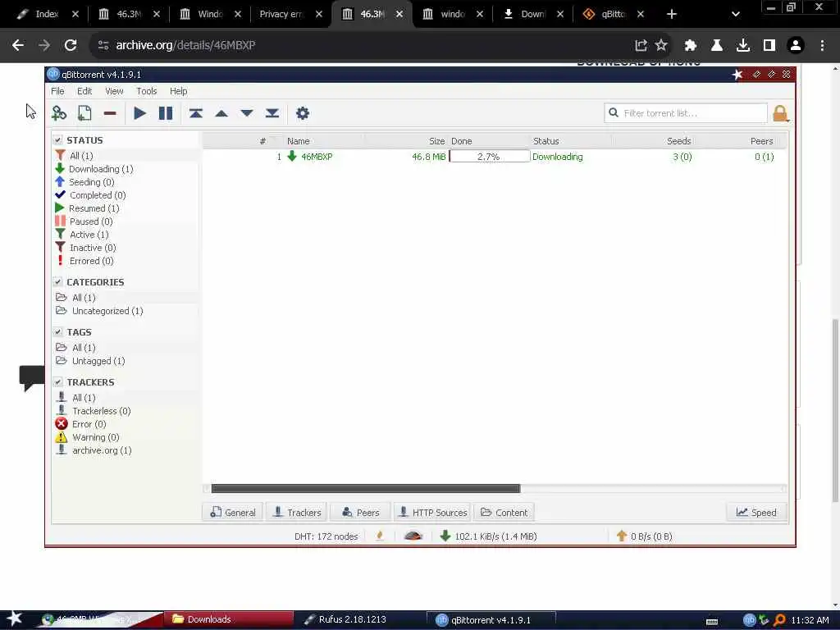Click the search magnifier in filter box
This screenshot has height=630, width=840.
tap(614, 112)
